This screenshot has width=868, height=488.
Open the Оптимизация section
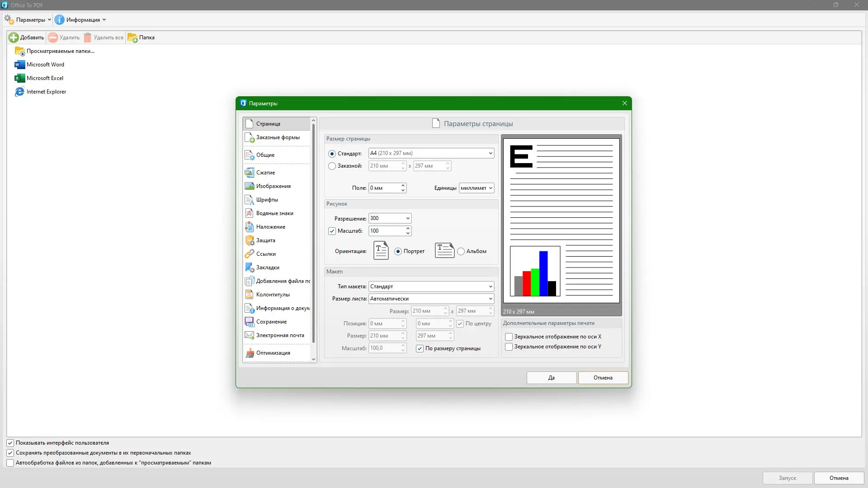point(273,353)
